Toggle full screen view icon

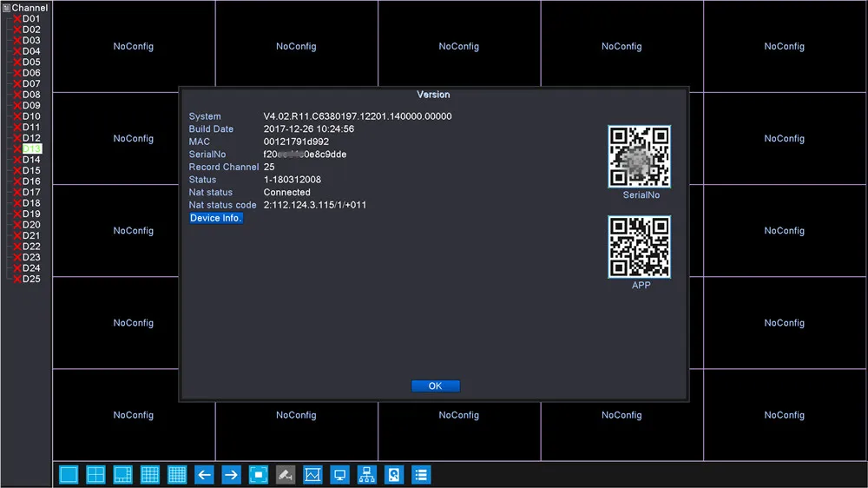tap(259, 475)
